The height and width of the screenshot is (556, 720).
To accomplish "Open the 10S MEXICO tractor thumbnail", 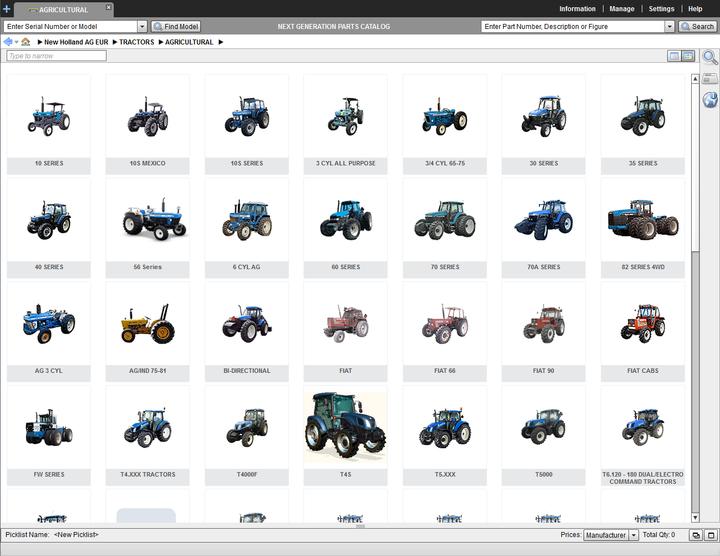I will coord(147,124).
